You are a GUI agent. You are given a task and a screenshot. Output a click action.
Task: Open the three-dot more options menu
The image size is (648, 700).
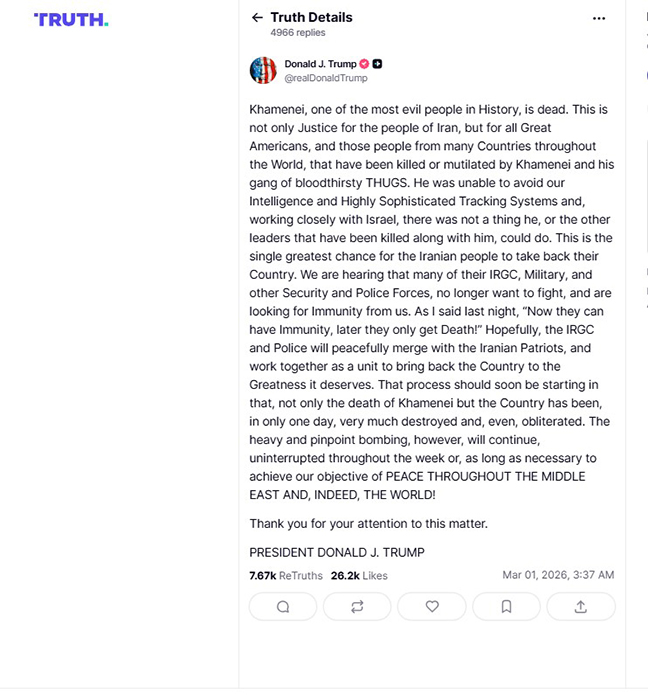click(x=599, y=18)
